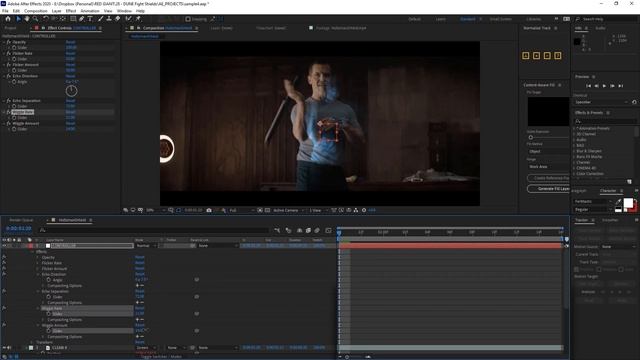Screen dimensions: 640x360
Task: Select the Rotation tool
Action: [x=46, y=19]
